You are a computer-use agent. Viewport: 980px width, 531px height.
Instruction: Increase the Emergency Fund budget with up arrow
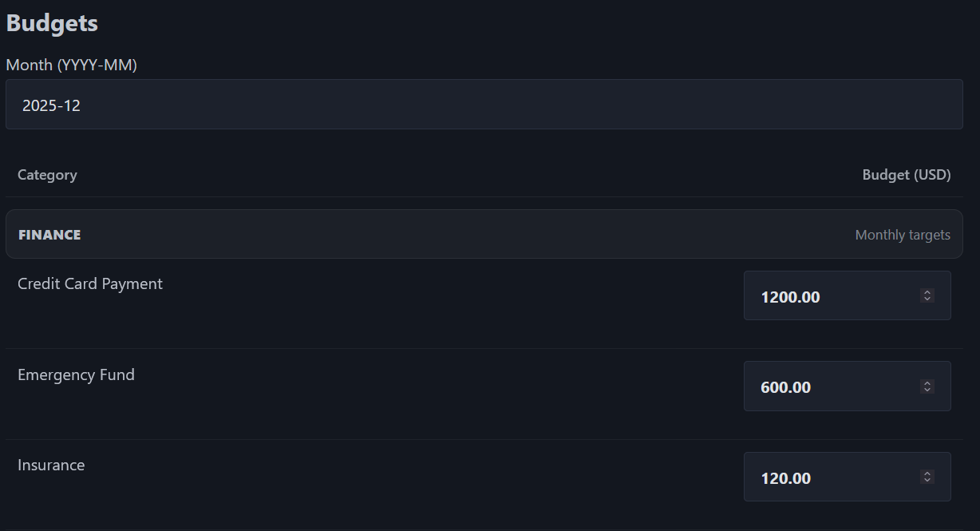(927, 382)
